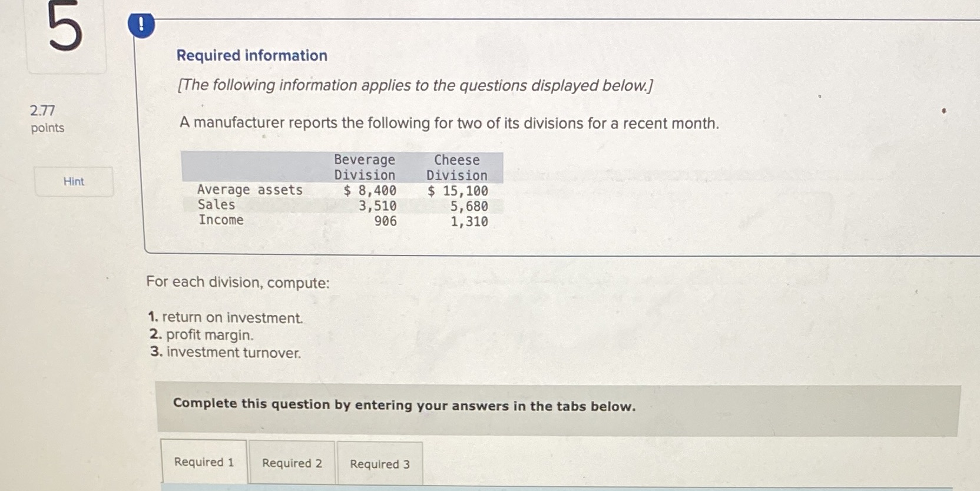This screenshot has width=980, height=491.
Task: Select the Cheese Division column header
Action: 456,168
